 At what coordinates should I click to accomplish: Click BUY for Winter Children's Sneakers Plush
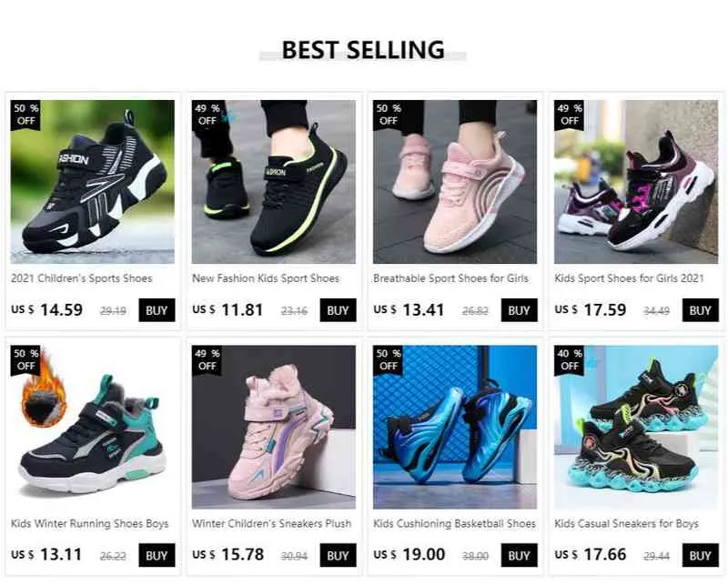(338, 555)
